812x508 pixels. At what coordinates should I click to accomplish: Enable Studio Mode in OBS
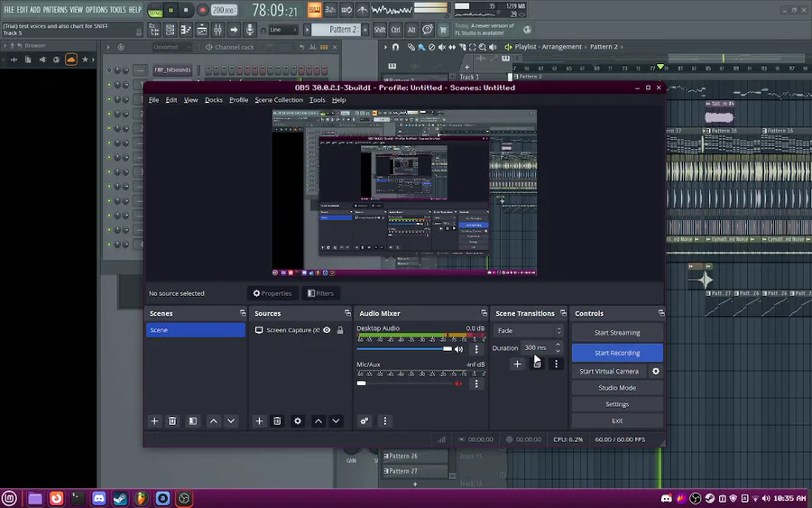[617, 388]
